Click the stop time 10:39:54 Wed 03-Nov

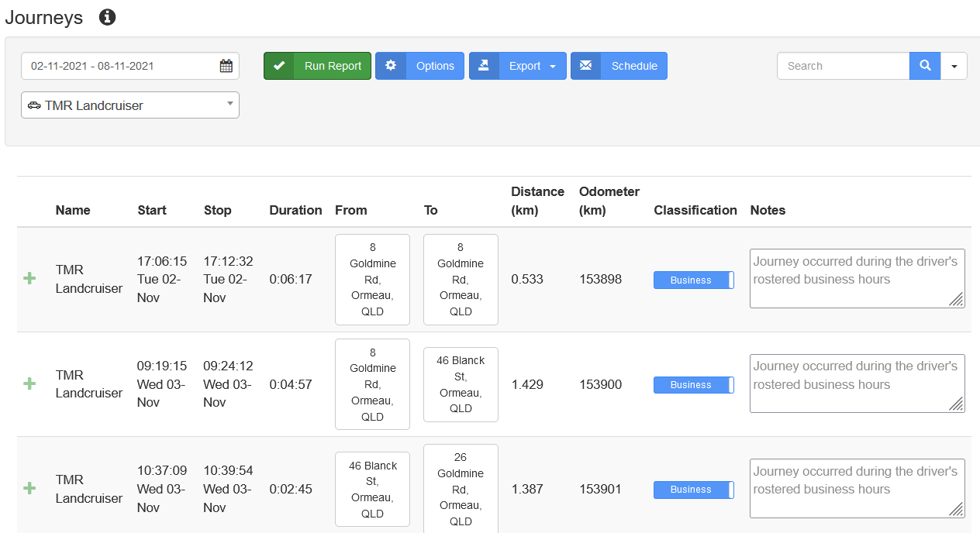[x=229, y=489]
